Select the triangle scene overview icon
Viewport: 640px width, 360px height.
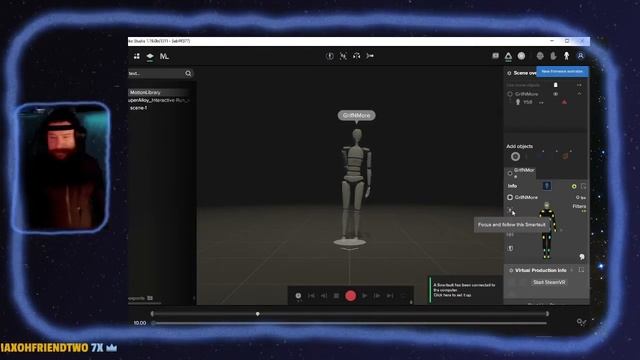pyautogui.click(x=508, y=56)
